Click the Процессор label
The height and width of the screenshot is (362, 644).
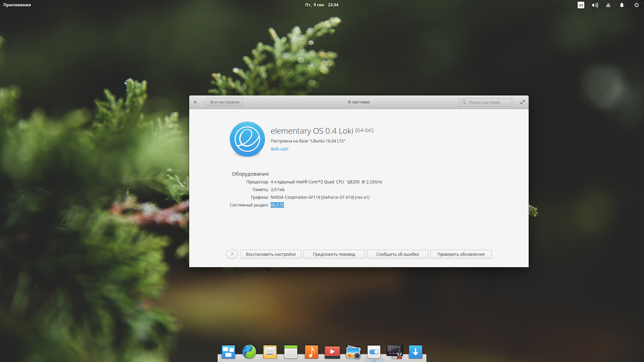coord(258,182)
